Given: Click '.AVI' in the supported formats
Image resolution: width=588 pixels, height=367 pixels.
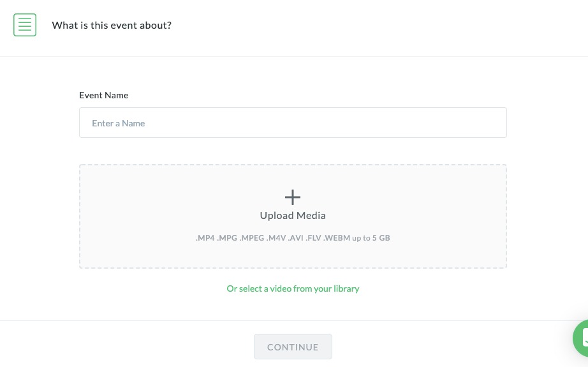Looking at the screenshot, I should click(295, 238).
